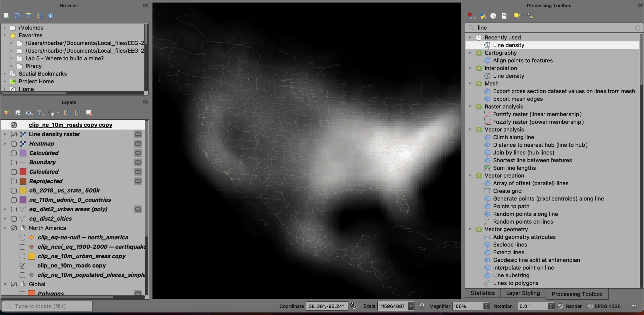Collapse the North America layer group
Viewport: 644px width, 315px height.
(x=5, y=228)
